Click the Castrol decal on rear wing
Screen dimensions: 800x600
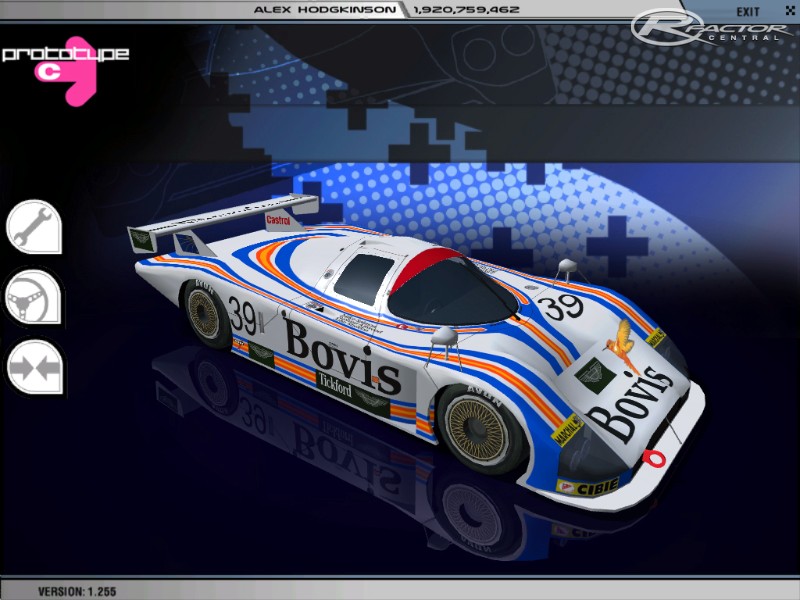(x=278, y=218)
